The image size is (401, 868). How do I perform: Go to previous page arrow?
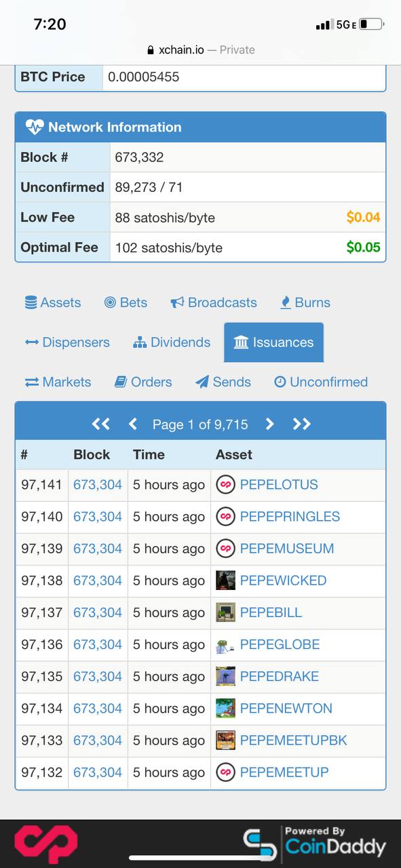[x=133, y=424]
